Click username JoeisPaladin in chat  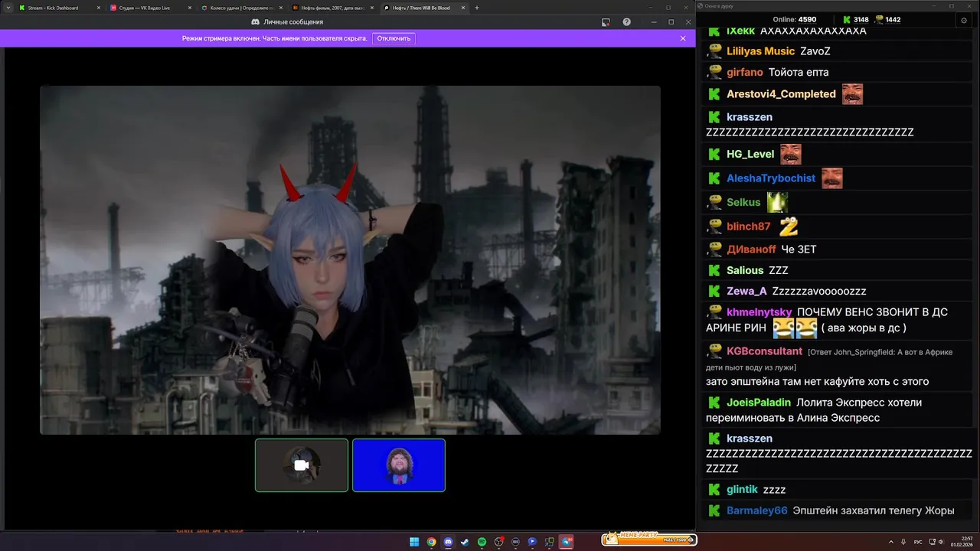click(759, 403)
